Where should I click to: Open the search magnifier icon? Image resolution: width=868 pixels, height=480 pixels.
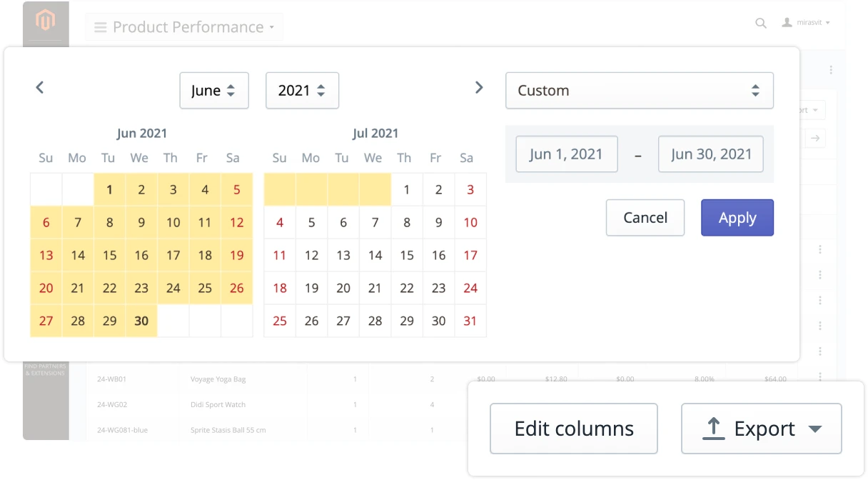(x=759, y=22)
